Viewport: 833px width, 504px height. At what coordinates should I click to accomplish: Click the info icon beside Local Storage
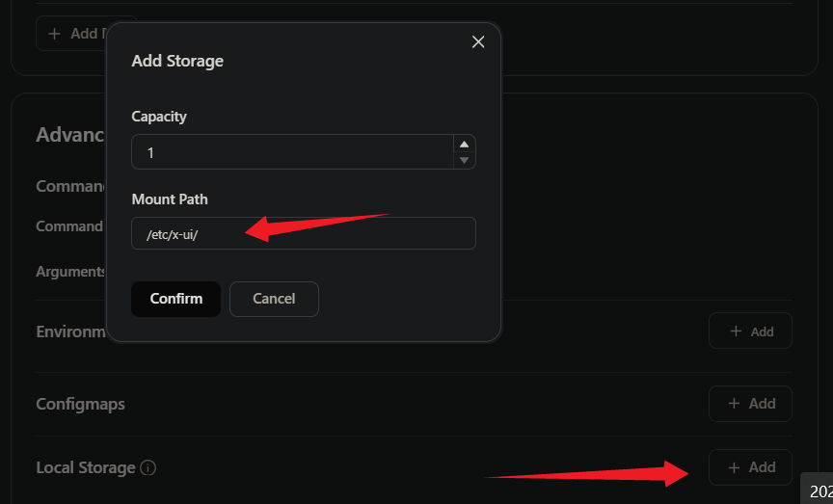(148, 468)
